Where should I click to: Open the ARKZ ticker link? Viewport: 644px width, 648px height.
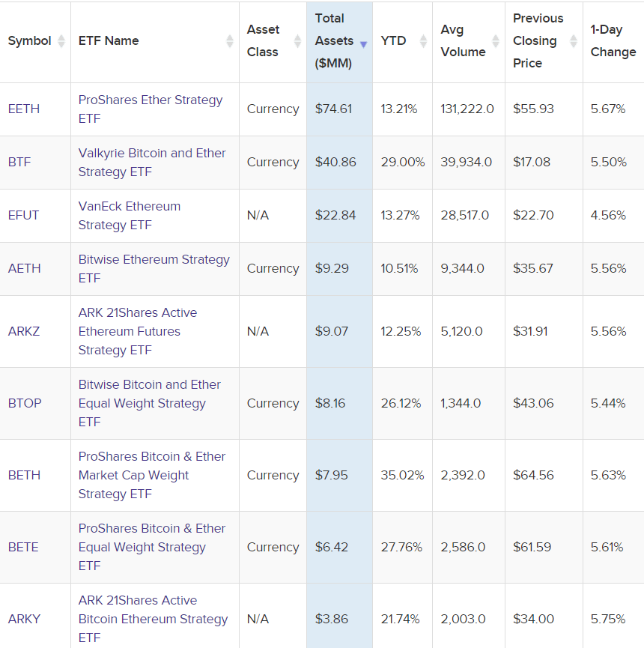(x=24, y=331)
